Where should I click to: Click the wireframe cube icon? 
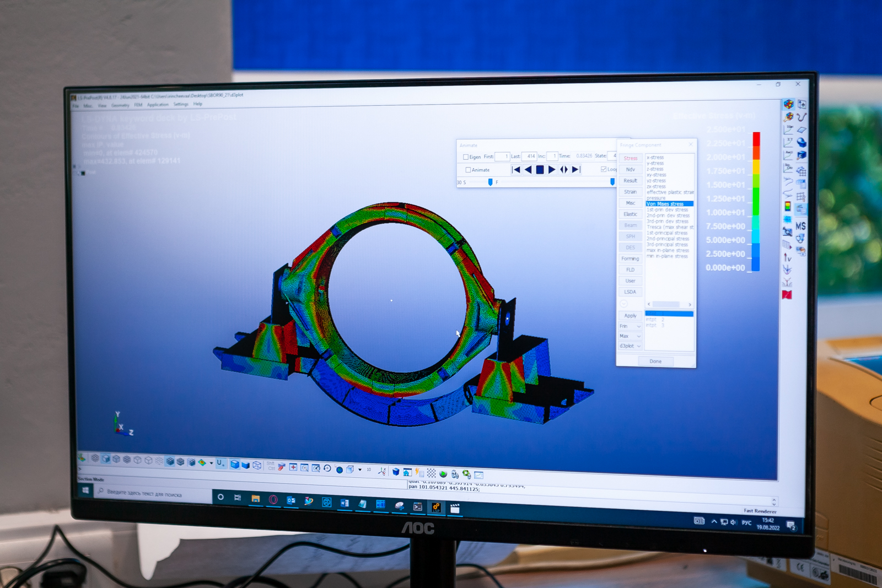pyautogui.click(x=257, y=465)
